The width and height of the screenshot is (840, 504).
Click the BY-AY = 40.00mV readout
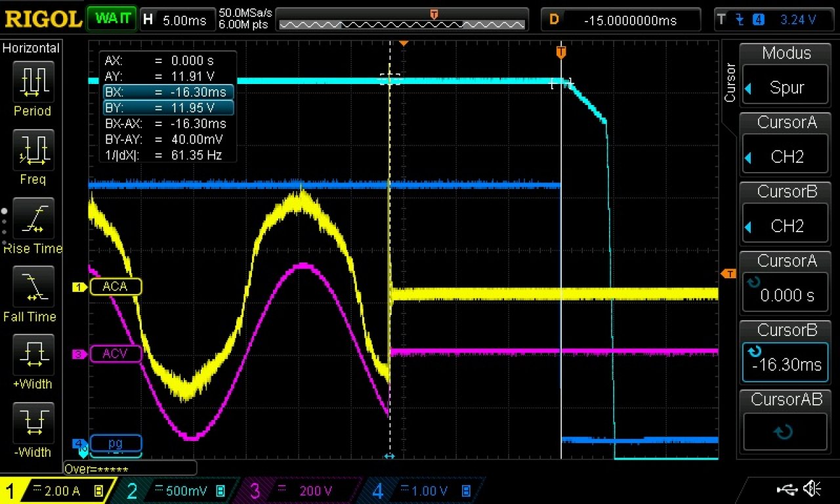164,139
